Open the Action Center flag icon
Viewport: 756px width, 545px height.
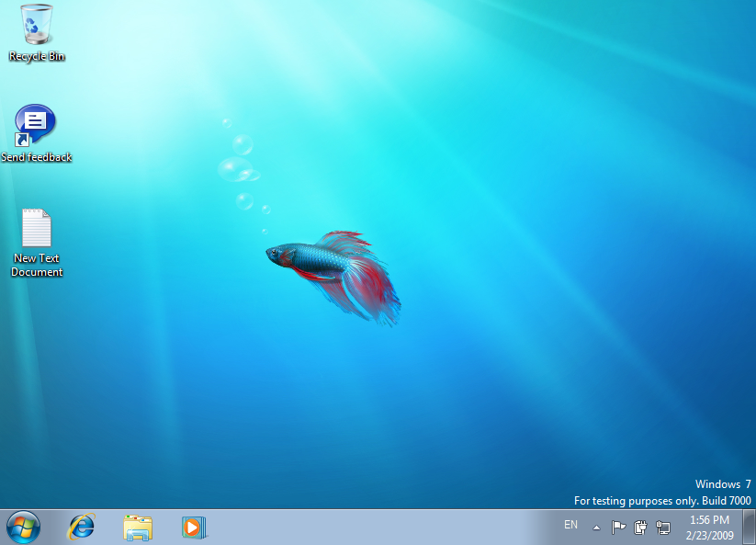point(618,528)
